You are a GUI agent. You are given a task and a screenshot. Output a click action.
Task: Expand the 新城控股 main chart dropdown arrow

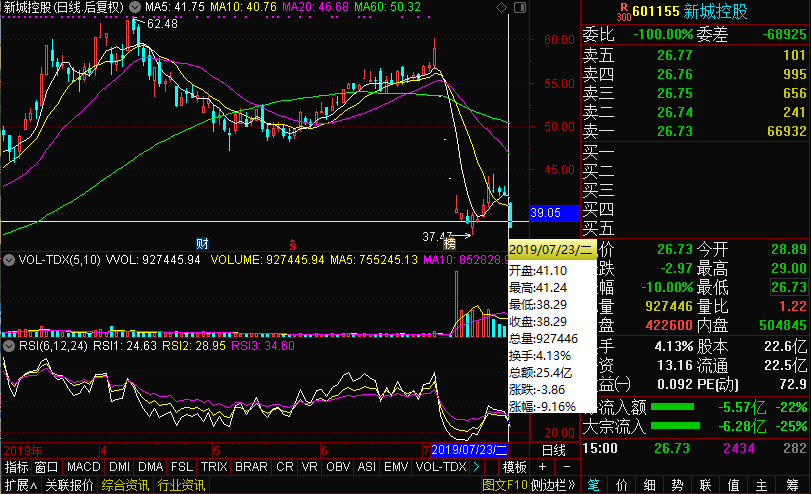click(x=133, y=8)
